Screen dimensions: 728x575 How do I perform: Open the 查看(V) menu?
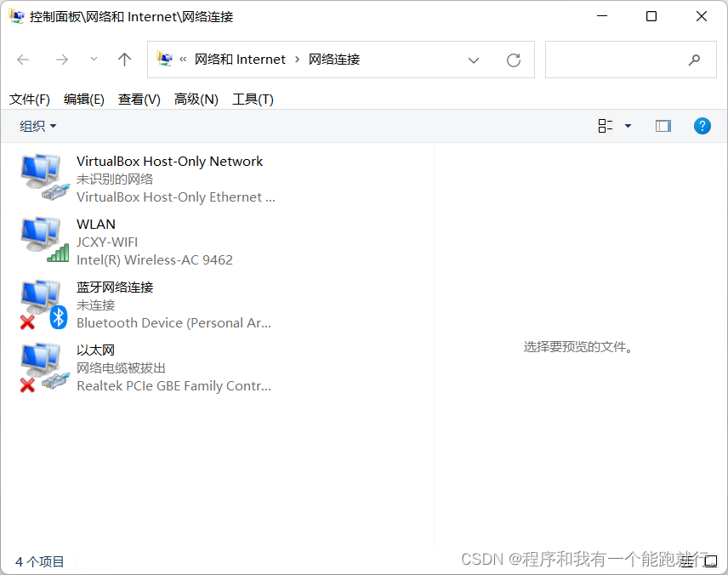click(139, 99)
